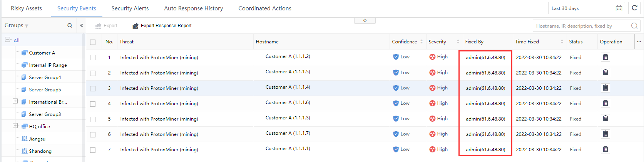Open the Auto Response History tab

tap(193, 8)
